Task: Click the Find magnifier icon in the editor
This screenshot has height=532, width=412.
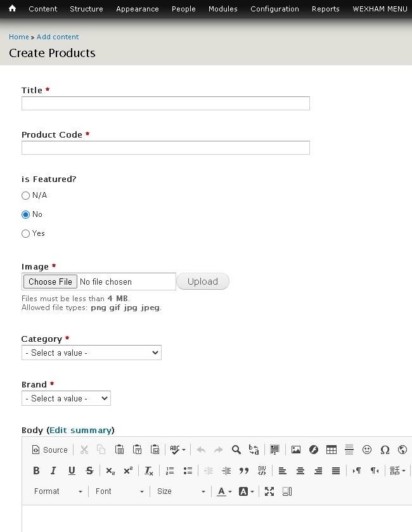Action: pyautogui.click(x=236, y=450)
